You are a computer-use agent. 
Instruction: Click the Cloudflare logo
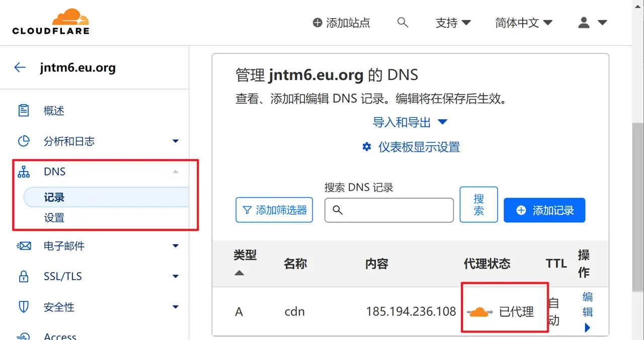[x=51, y=22]
